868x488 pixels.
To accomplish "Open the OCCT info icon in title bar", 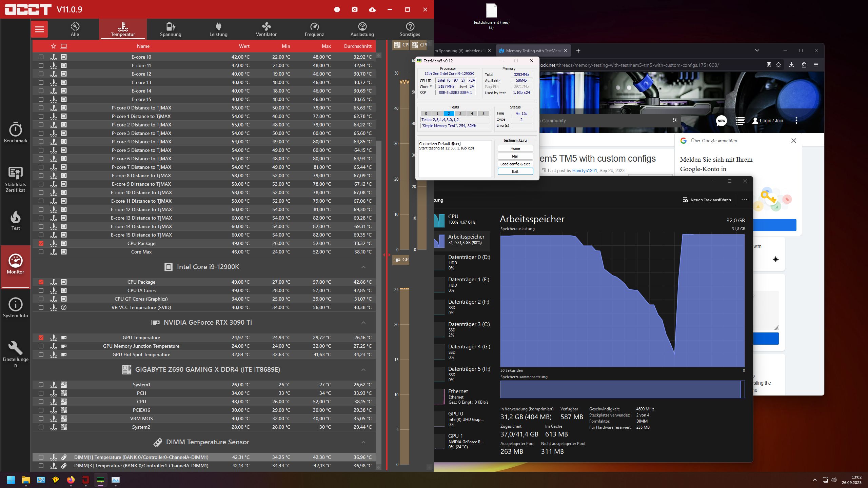I will (x=337, y=9).
